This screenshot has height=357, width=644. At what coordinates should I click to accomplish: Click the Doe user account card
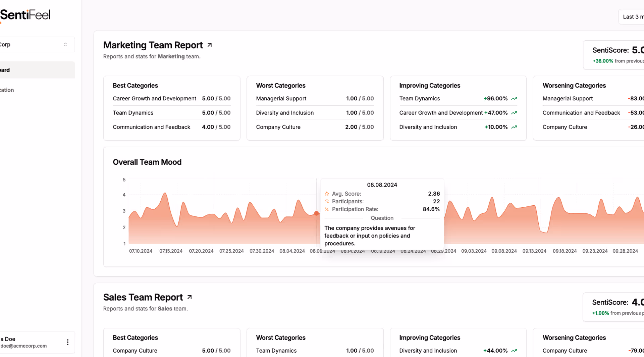coord(37,342)
